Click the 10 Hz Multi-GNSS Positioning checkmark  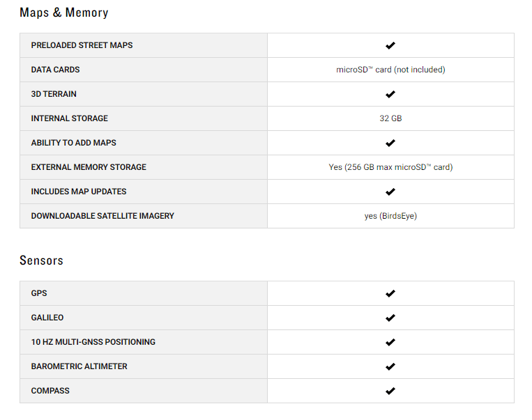coord(390,343)
